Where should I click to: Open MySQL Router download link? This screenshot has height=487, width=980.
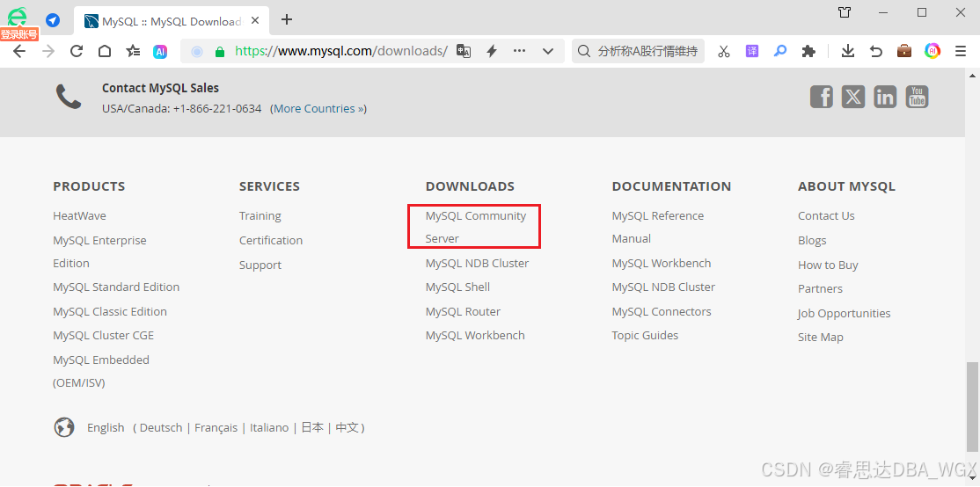[x=463, y=311]
